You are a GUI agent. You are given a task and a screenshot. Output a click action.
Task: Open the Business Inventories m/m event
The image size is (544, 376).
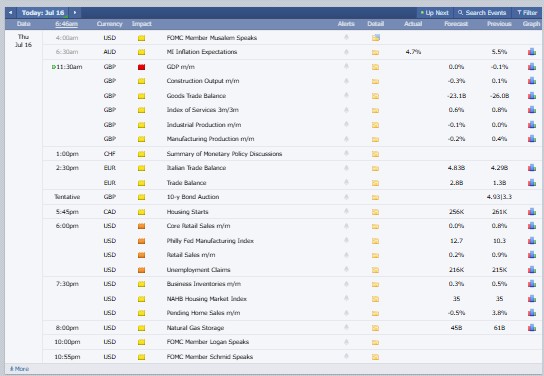[x=204, y=284]
